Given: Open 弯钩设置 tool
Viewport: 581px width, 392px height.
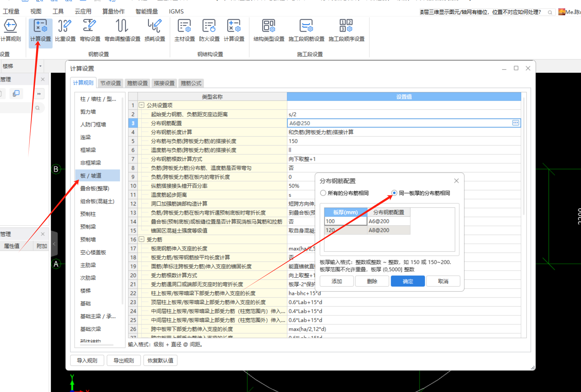Looking at the screenshot, I should point(90,31).
